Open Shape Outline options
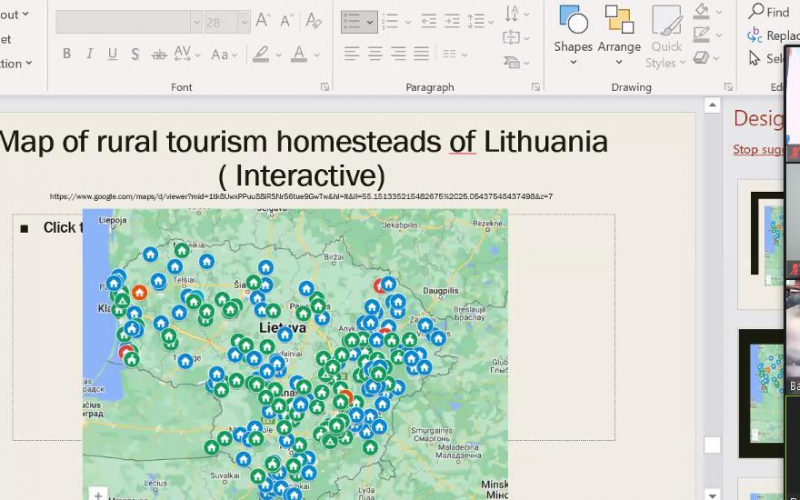800x500 pixels. 707,35
